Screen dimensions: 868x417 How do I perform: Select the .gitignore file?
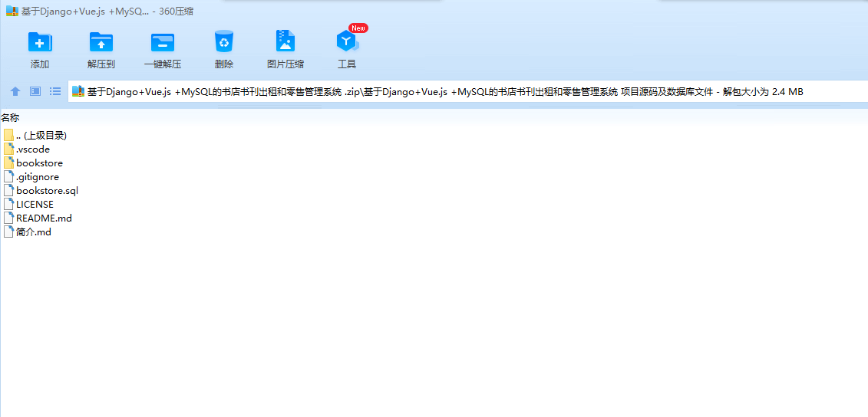click(31, 176)
